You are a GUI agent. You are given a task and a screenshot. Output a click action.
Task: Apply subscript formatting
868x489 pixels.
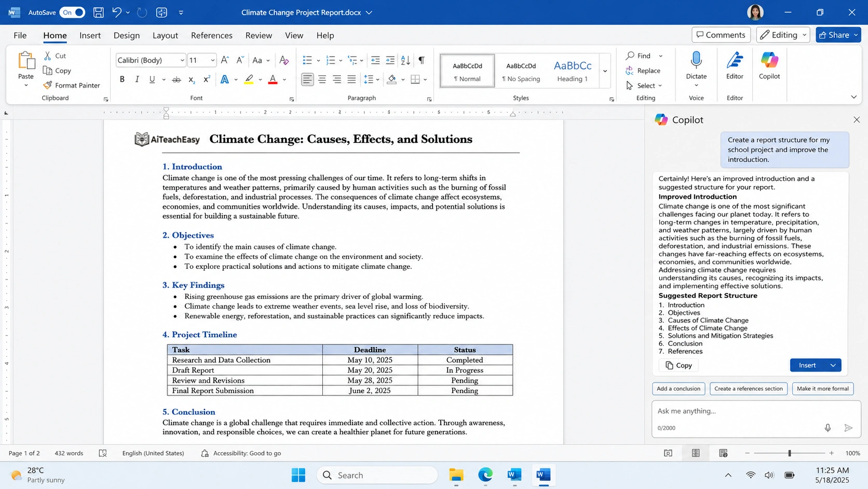[x=192, y=80]
